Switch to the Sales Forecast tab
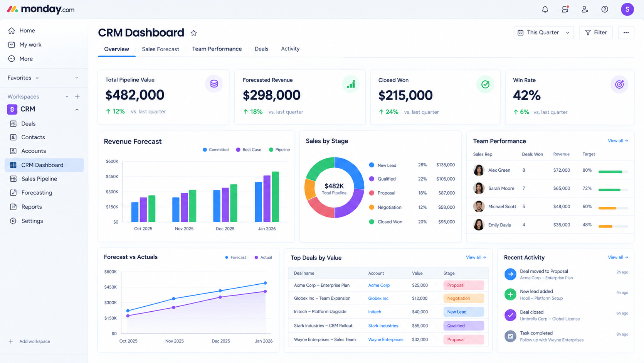 160,49
